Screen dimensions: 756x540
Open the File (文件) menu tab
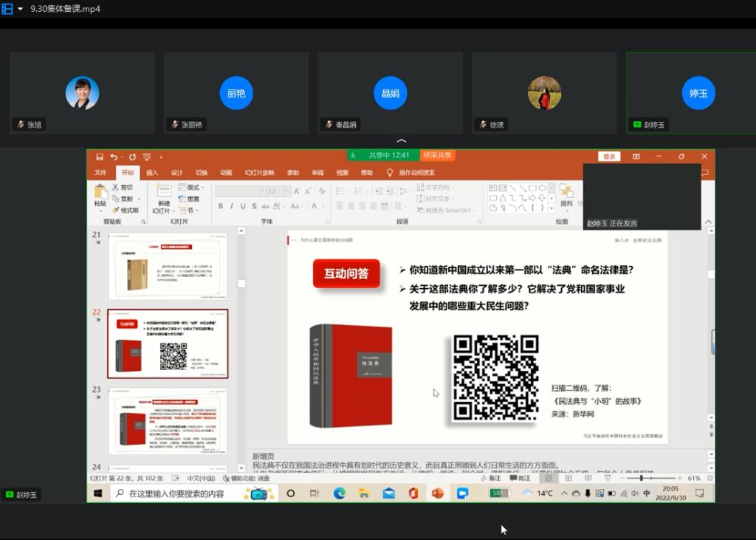coord(100,173)
